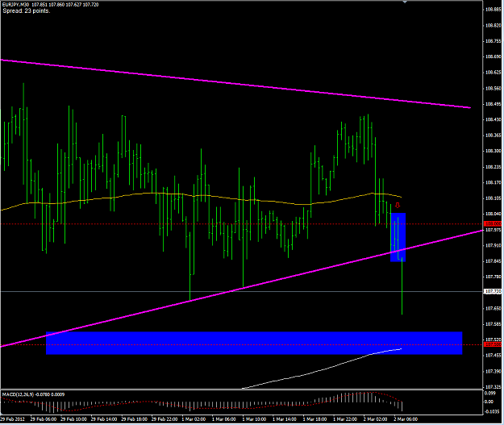504x425 pixels.
Task: Click the 'Spread: 23 points.' label
Action: 27,11
